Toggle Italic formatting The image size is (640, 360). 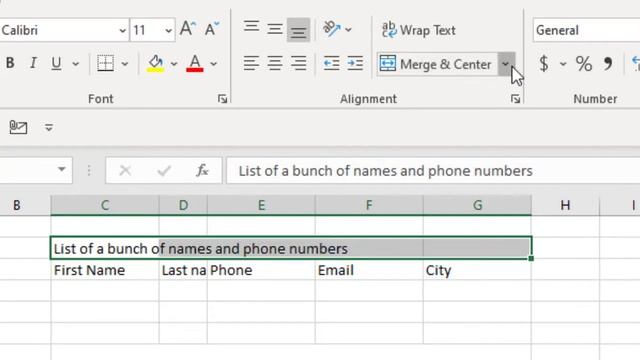pos(33,63)
